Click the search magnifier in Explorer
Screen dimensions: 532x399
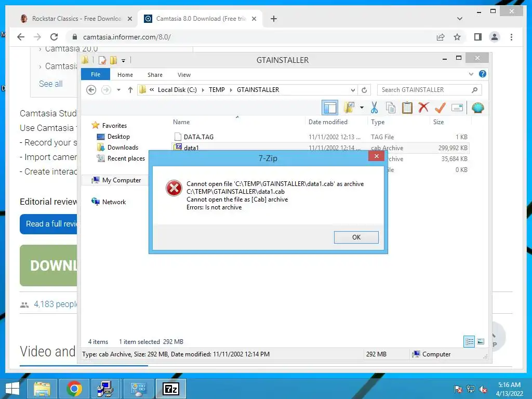475,90
